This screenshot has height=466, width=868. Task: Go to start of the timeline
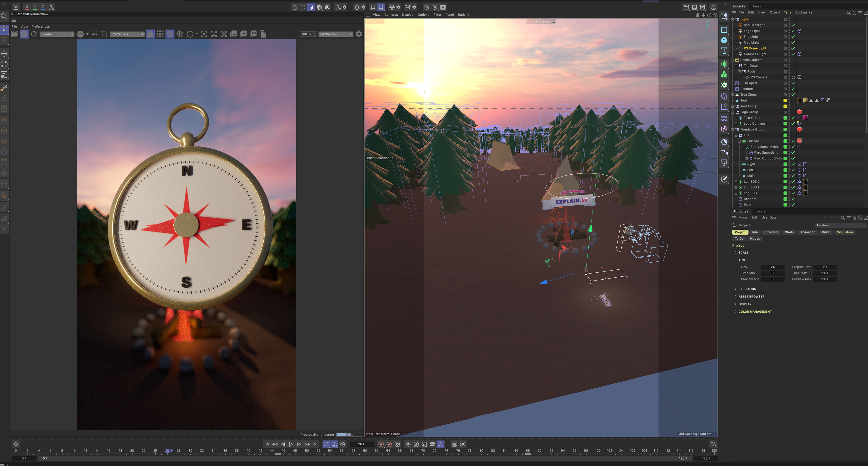pos(267,445)
